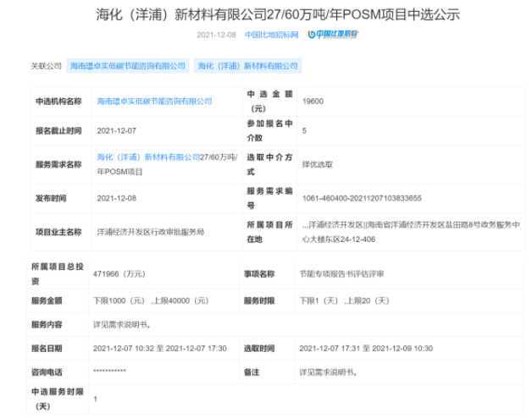Select service duration 下限1（天）上限20（天）
The width and height of the screenshot is (532, 418).
pyautogui.click(x=344, y=300)
